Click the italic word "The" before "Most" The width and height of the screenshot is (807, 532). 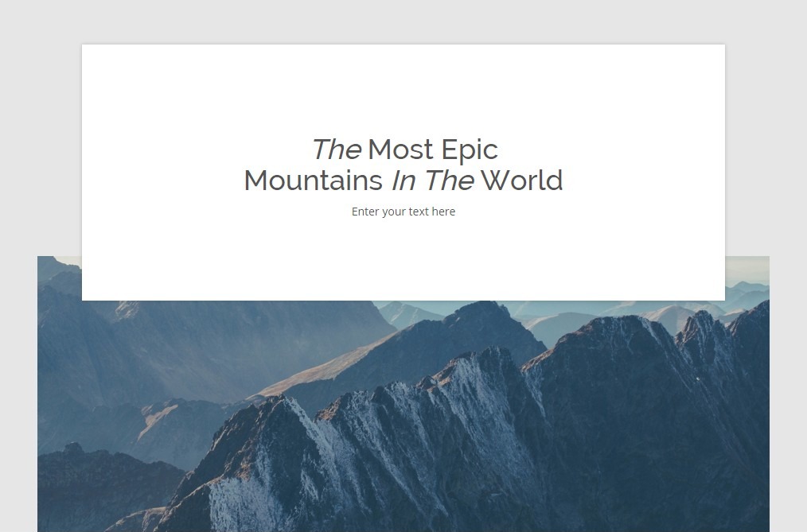pos(337,150)
